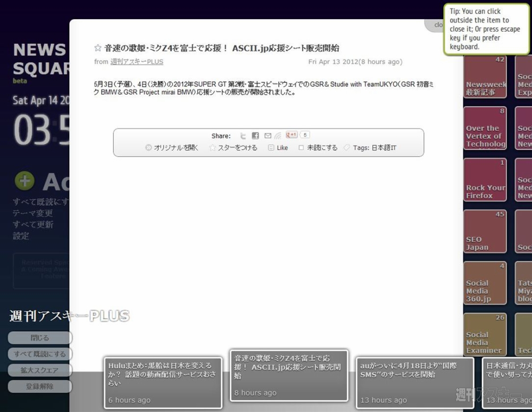532x412 pixels.
Task: Select すべて更新 in the left menu
Action: (x=33, y=224)
